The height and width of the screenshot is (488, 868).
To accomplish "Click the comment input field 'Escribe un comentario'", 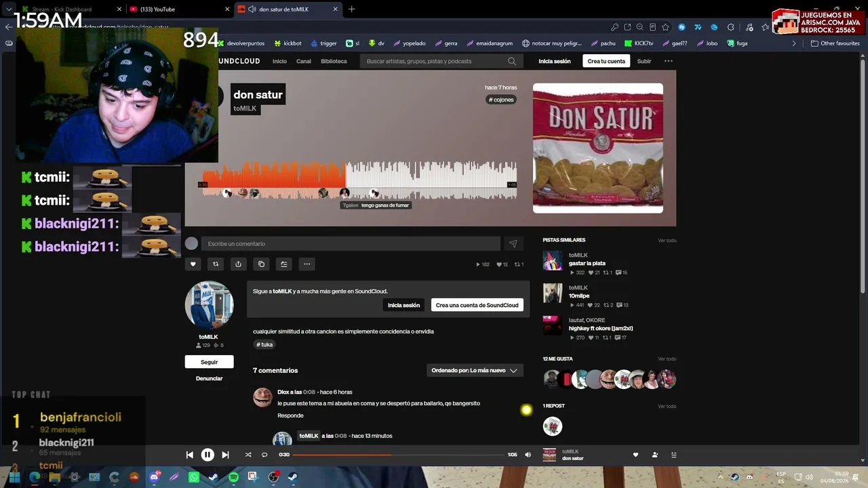I will [x=351, y=244].
